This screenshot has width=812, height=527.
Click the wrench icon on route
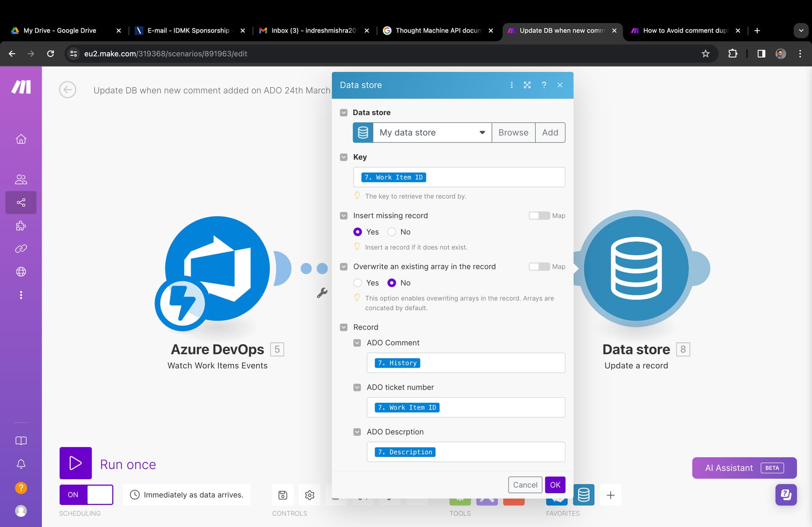click(322, 292)
